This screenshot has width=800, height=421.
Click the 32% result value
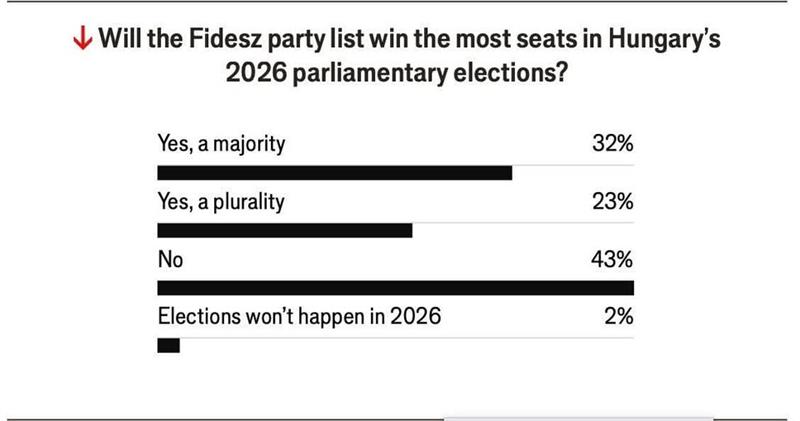612,143
